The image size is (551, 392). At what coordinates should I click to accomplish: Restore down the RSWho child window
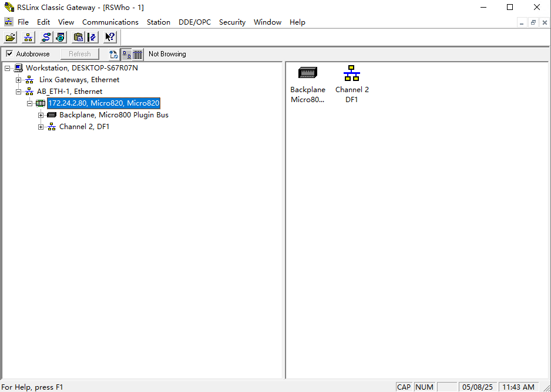point(533,23)
